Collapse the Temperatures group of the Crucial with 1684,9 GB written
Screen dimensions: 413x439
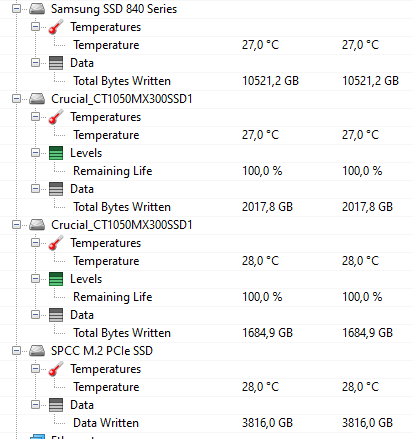(35, 243)
